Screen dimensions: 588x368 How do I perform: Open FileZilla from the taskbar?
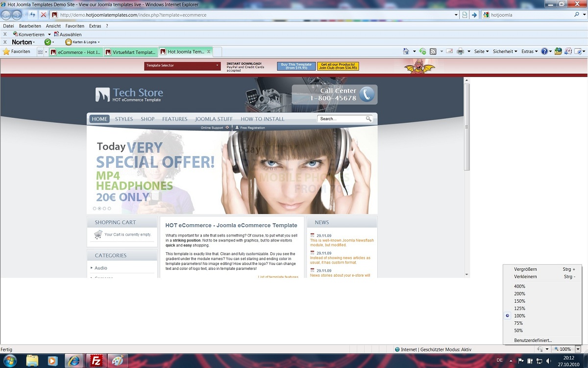96,361
